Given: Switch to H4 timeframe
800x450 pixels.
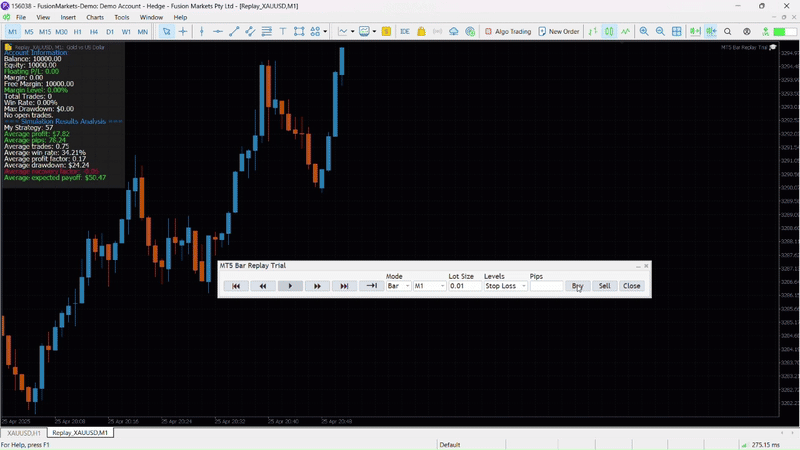Looking at the screenshot, I should (x=94, y=32).
